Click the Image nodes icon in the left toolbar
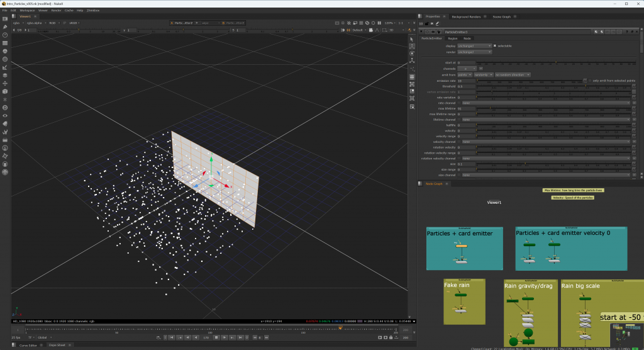The width and height of the screenshot is (644, 350). (x=5, y=19)
